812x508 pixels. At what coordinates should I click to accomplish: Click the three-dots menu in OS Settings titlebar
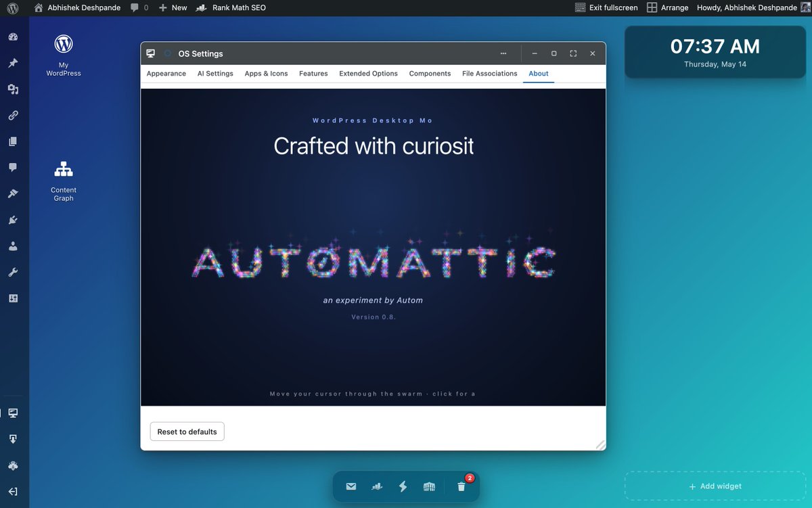click(503, 53)
